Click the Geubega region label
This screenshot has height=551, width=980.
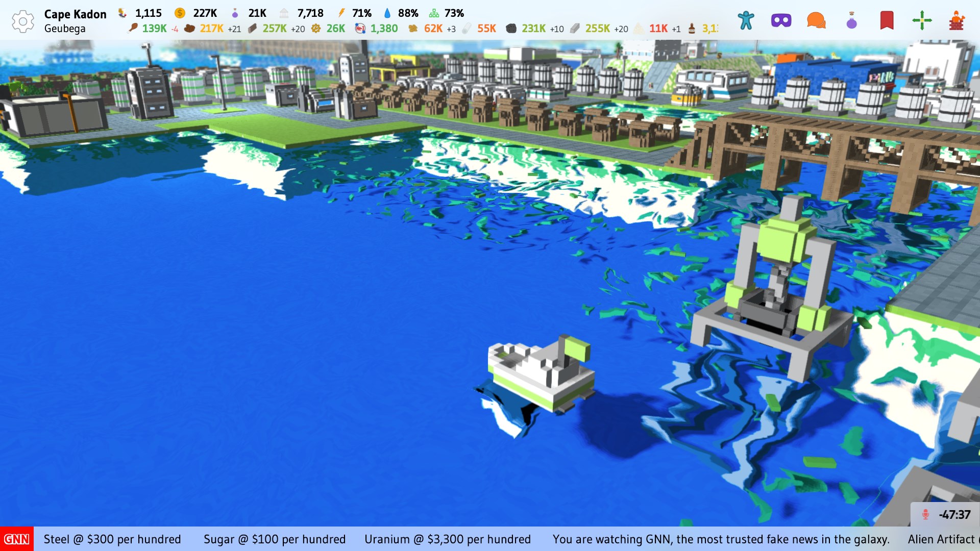click(x=65, y=29)
